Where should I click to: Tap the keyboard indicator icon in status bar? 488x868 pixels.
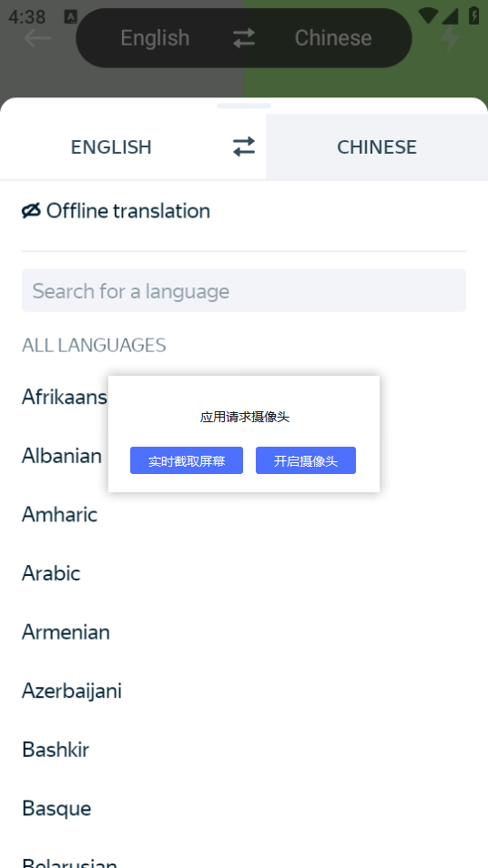click(71, 16)
